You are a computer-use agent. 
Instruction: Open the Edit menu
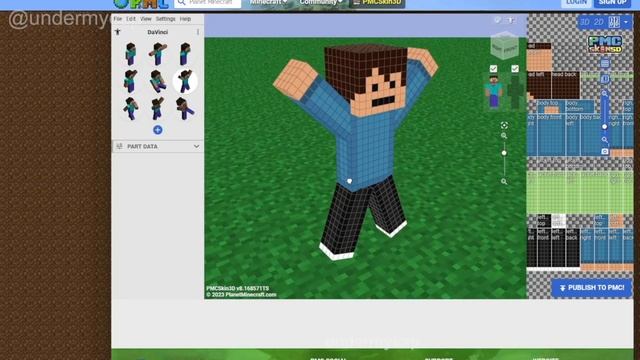coord(131,19)
